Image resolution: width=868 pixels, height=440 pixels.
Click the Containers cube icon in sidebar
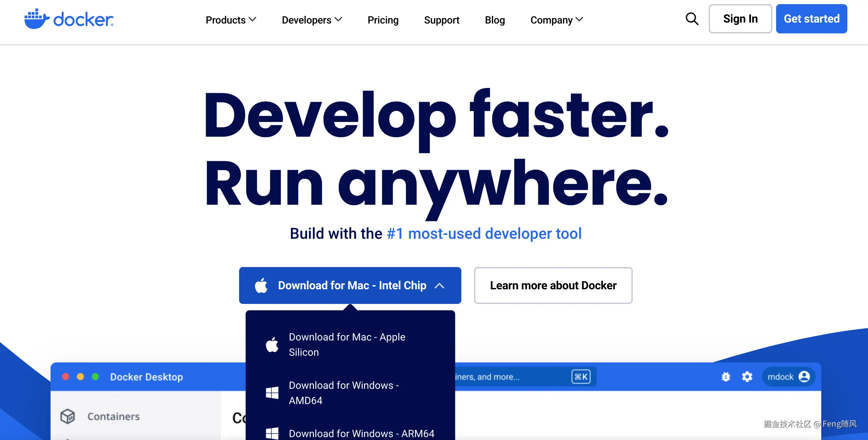pyautogui.click(x=67, y=416)
